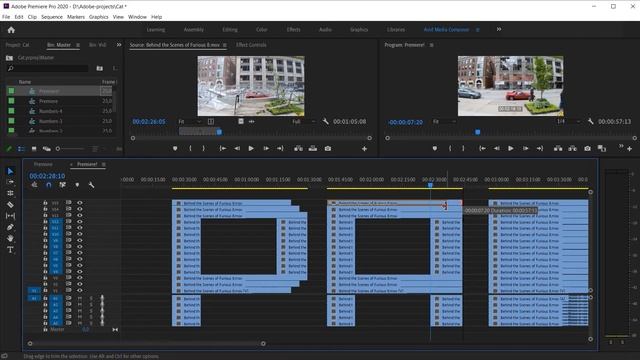Image resolution: width=640 pixels, height=360 pixels.
Task: Open Program monitor resolution 1/4 dropdown
Action: [569, 122]
